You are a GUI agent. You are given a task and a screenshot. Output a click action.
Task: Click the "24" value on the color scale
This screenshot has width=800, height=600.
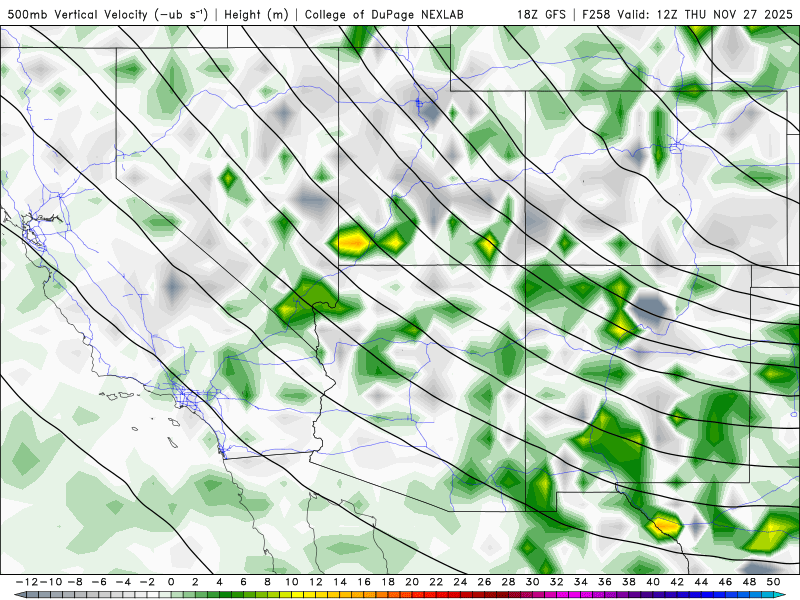click(460, 582)
